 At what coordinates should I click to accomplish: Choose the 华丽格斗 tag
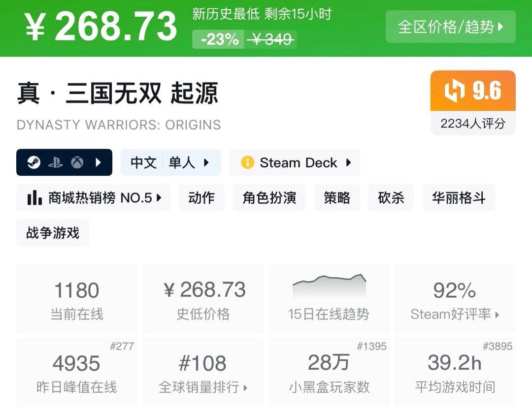click(459, 198)
